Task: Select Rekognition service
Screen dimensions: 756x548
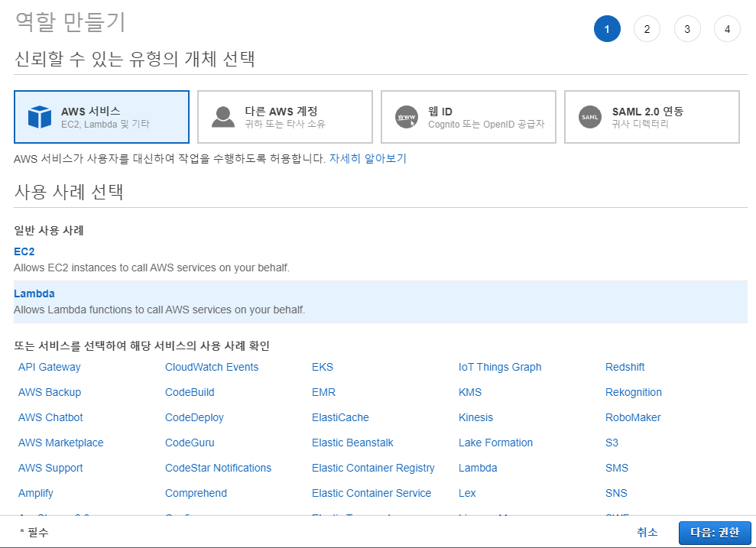Action: [634, 392]
